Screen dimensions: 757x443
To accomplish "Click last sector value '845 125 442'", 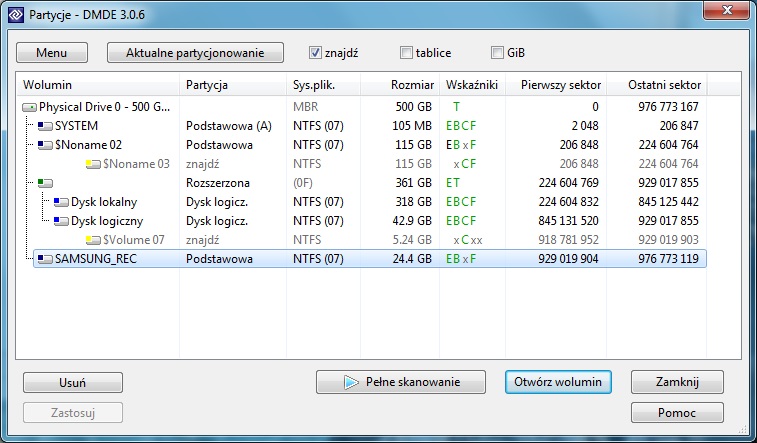I will pos(668,202).
